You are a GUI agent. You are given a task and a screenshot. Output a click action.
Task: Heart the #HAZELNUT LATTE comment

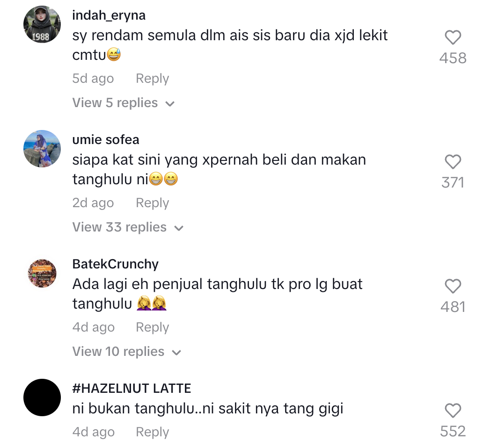[x=453, y=411]
